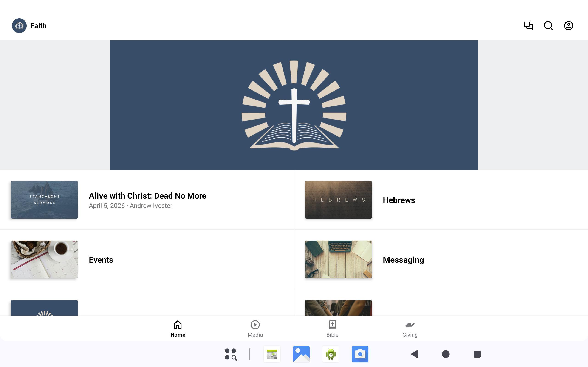Click the Standalone Sermons thumbnail
Viewport: 588px width, 367px height.
point(45,200)
